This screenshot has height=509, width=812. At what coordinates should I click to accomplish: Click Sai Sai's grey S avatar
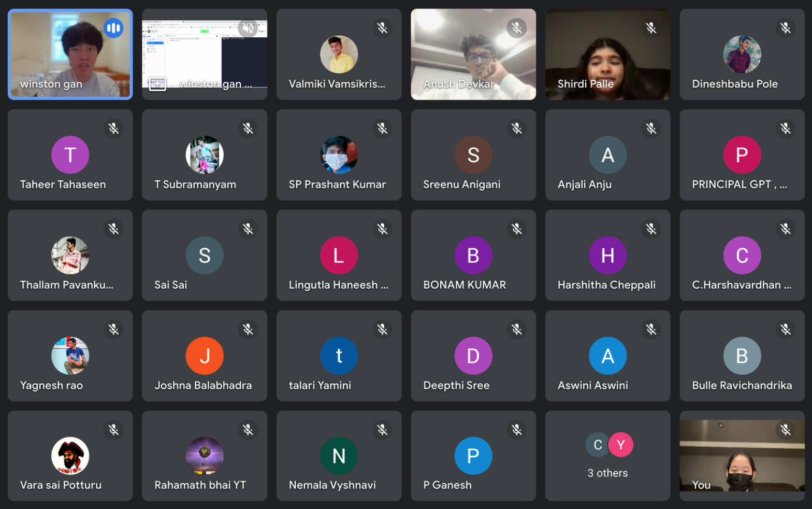205,256
